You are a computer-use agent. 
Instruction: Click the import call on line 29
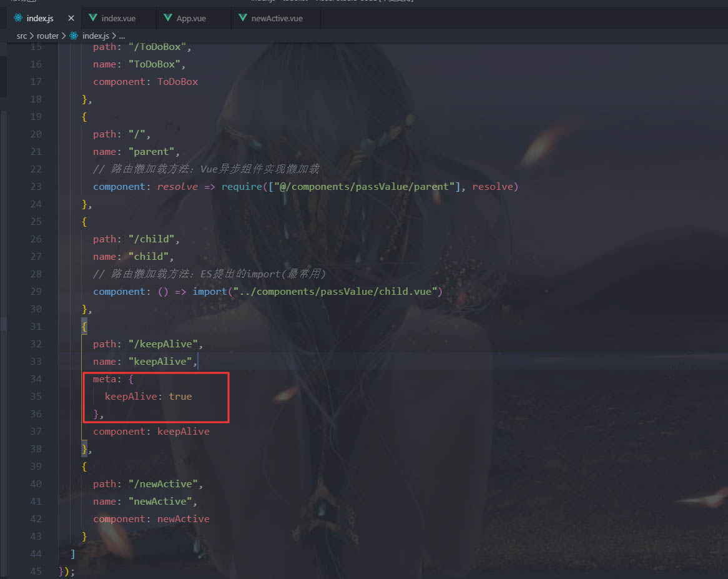click(209, 292)
